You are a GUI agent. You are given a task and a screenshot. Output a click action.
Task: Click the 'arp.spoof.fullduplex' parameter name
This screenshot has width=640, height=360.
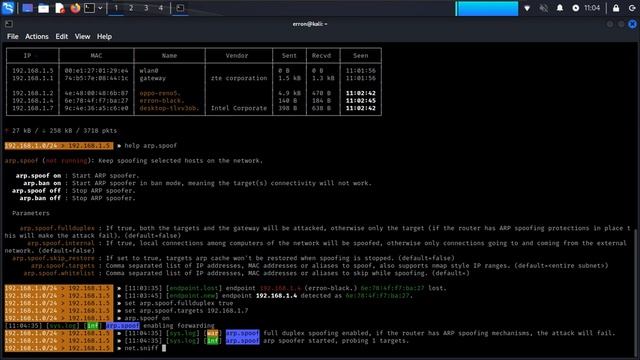click(57, 228)
